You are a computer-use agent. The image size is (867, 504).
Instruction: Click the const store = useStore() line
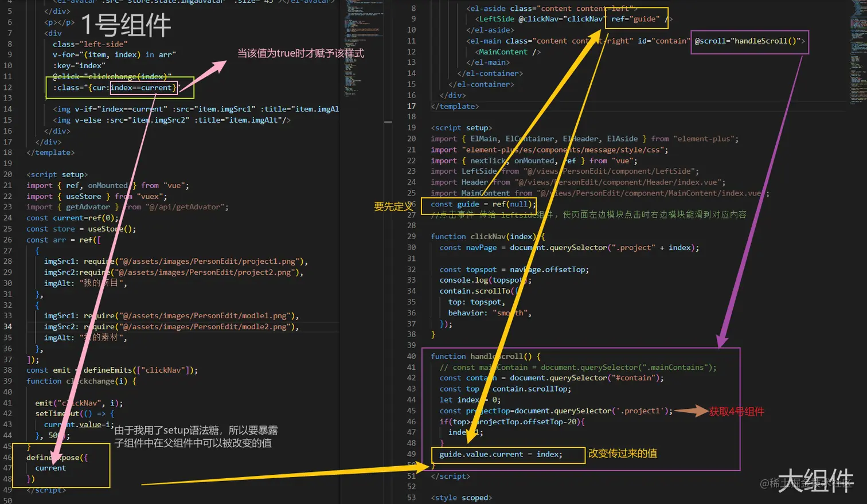(81, 229)
